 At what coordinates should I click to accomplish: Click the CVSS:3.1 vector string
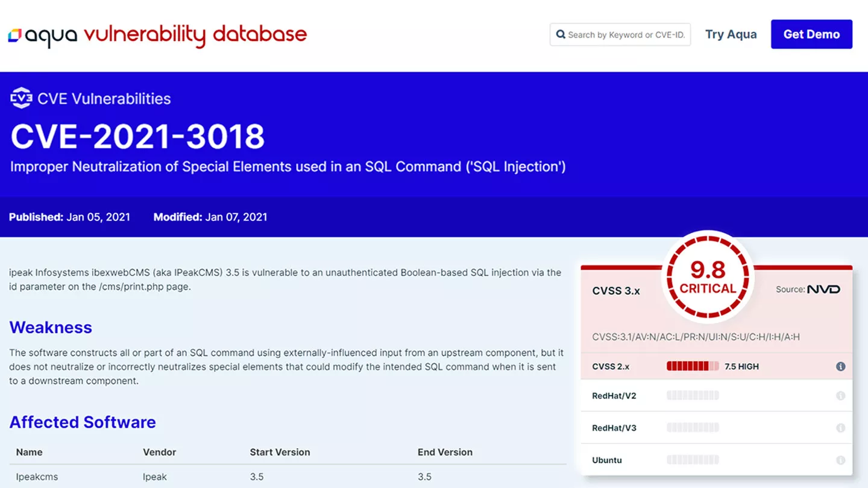pyautogui.click(x=696, y=337)
